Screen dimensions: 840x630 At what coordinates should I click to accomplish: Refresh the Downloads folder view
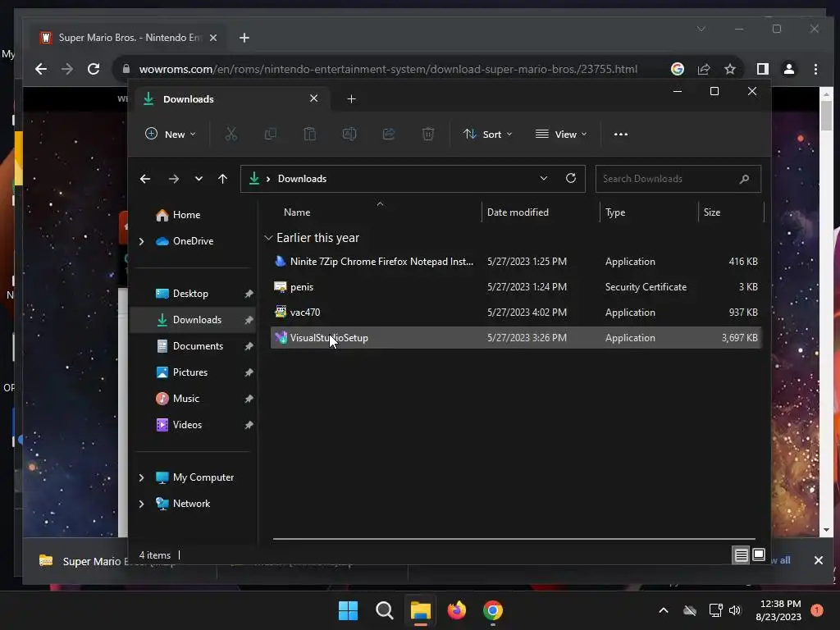(x=571, y=178)
